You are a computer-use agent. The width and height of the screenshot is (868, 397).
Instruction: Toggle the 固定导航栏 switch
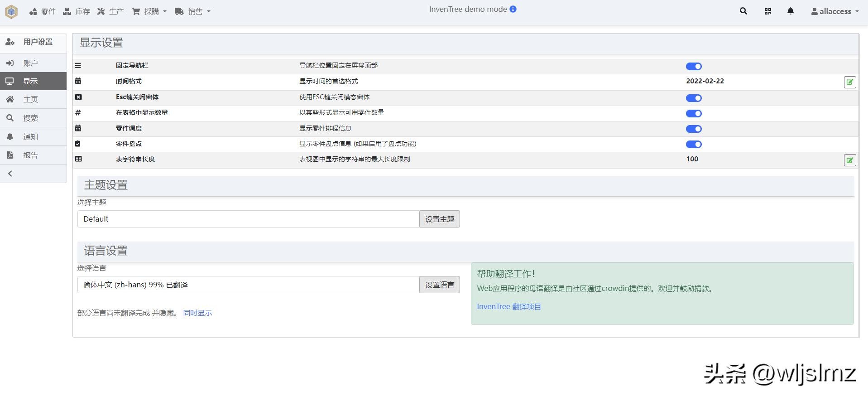pyautogui.click(x=693, y=67)
